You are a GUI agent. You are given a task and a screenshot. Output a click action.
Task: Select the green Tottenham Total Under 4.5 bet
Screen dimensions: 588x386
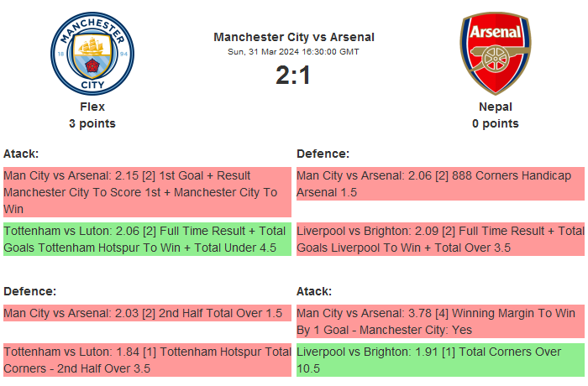click(x=147, y=239)
